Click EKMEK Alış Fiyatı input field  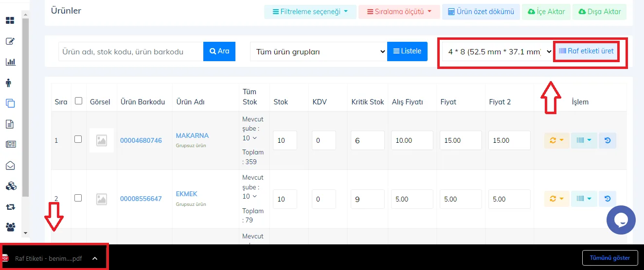(x=412, y=199)
